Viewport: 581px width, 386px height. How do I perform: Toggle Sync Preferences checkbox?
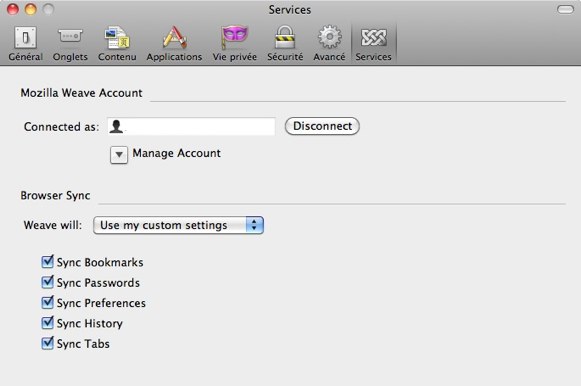(x=47, y=302)
